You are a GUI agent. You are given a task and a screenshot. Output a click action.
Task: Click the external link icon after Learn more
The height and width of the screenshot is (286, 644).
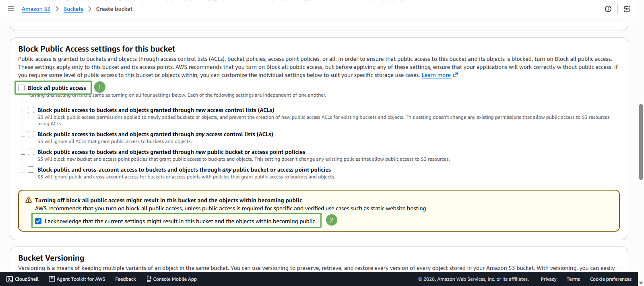[x=455, y=75]
